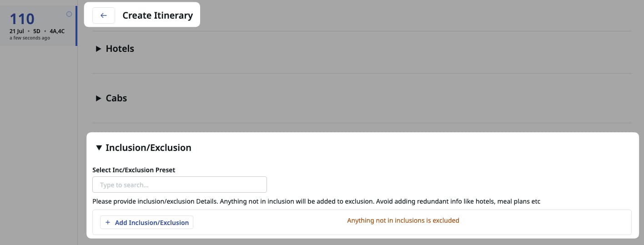Click the back arrow button
The image size is (644, 245).
tap(103, 15)
